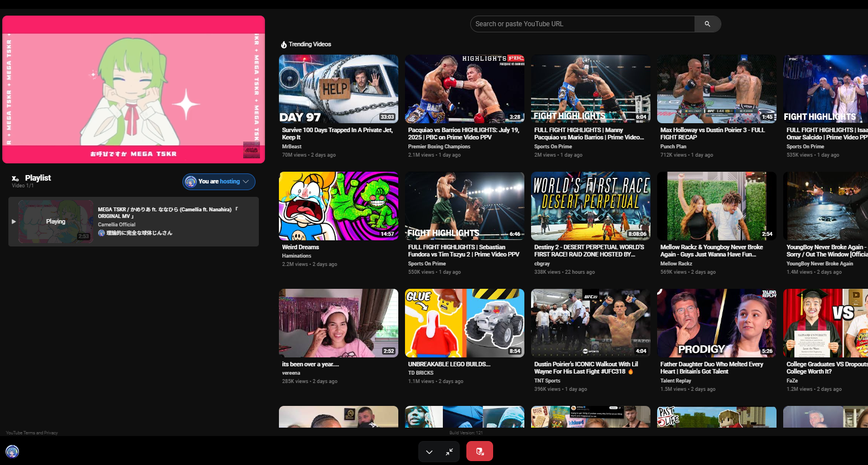Click the Premier Boxing Champions channel name
The height and width of the screenshot is (465, 868).
[x=439, y=147]
